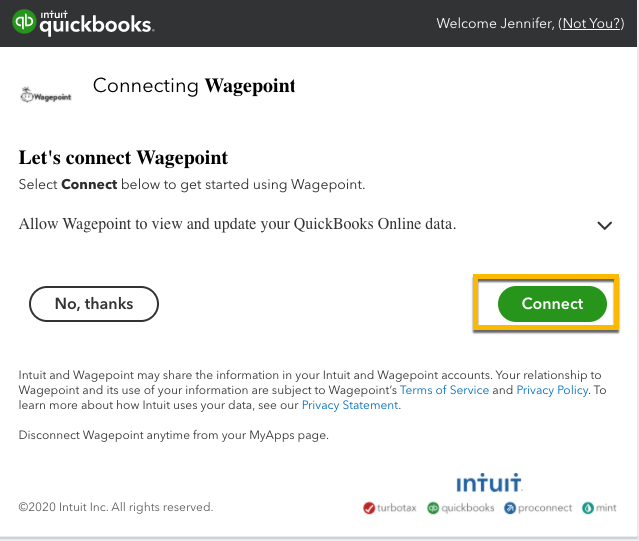
Task: Expand the Wagepoint permissions chevron
Action: [604, 225]
